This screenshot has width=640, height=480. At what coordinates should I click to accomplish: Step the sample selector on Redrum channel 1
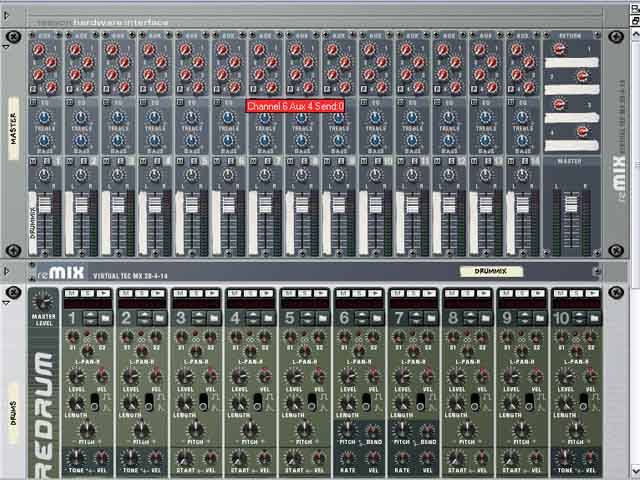(91, 318)
